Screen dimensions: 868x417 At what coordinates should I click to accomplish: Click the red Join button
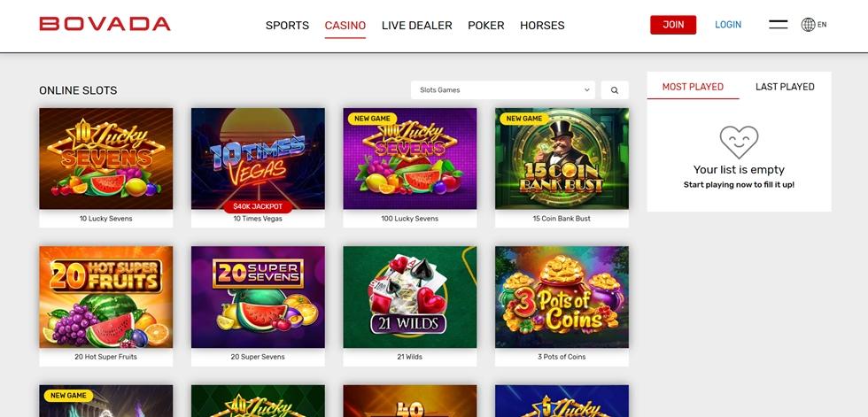pyautogui.click(x=673, y=25)
